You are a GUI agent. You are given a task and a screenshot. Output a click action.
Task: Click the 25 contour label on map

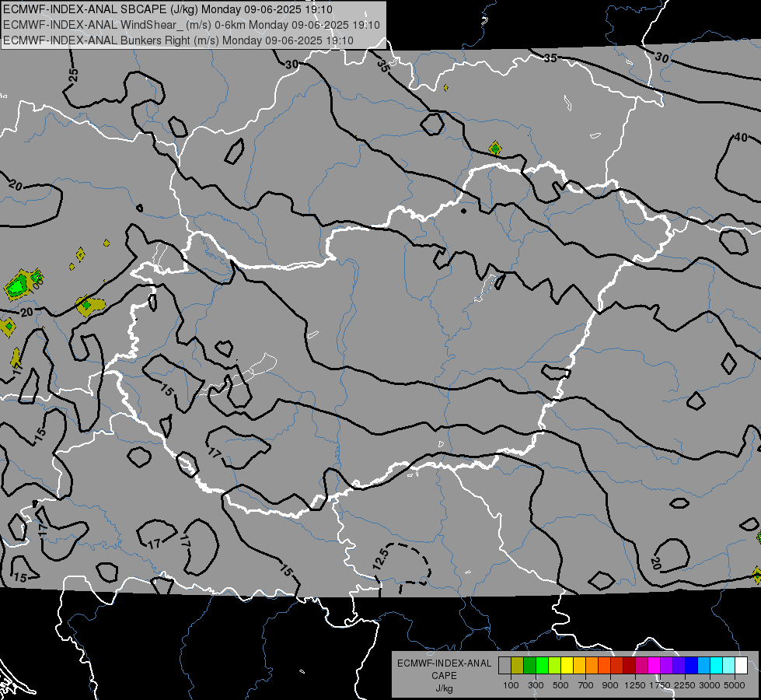tap(73, 75)
